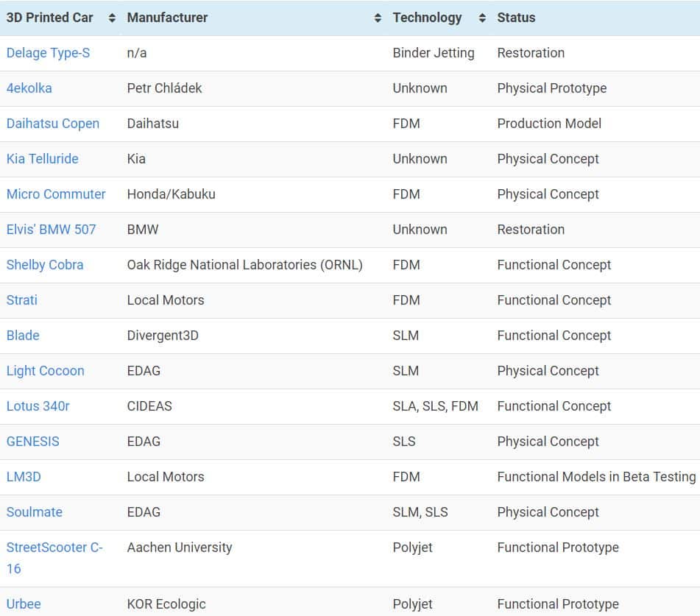
Task: Open the GENESIS entry link
Action: click(32, 442)
